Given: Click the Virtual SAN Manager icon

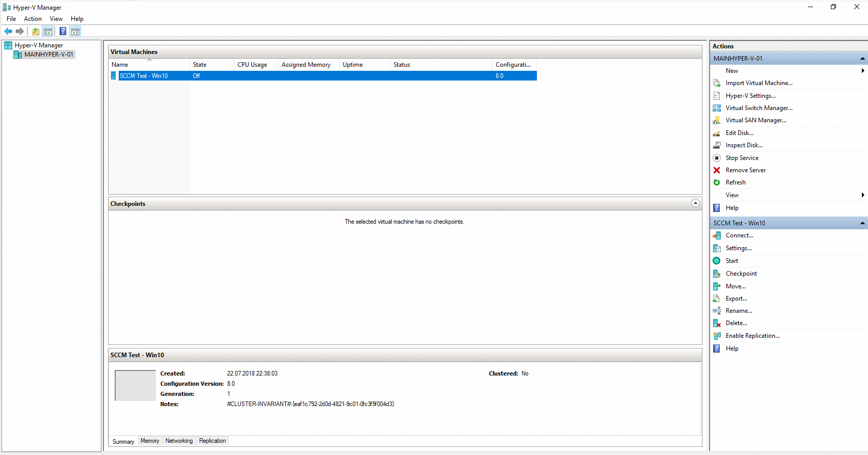Looking at the screenshot, I should [717, 120].
